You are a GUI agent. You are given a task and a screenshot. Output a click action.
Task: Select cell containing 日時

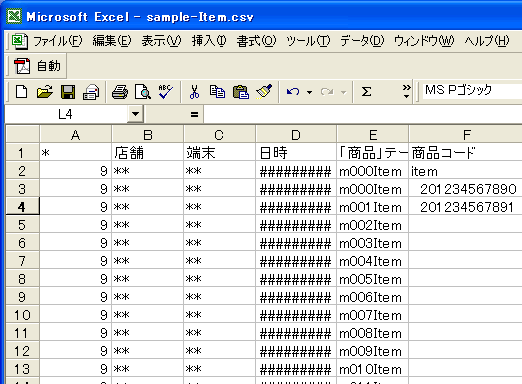(x=296, y=153)
